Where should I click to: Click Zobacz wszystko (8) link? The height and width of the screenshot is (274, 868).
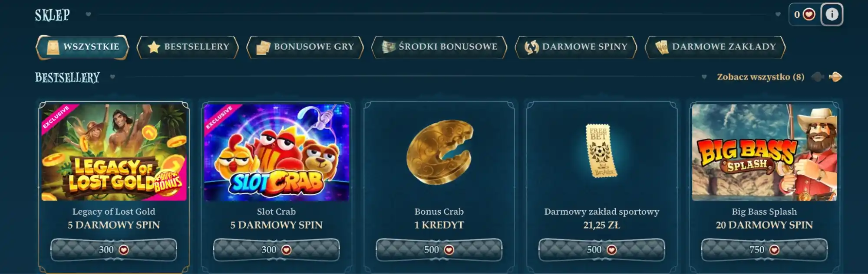pos(760,77)
